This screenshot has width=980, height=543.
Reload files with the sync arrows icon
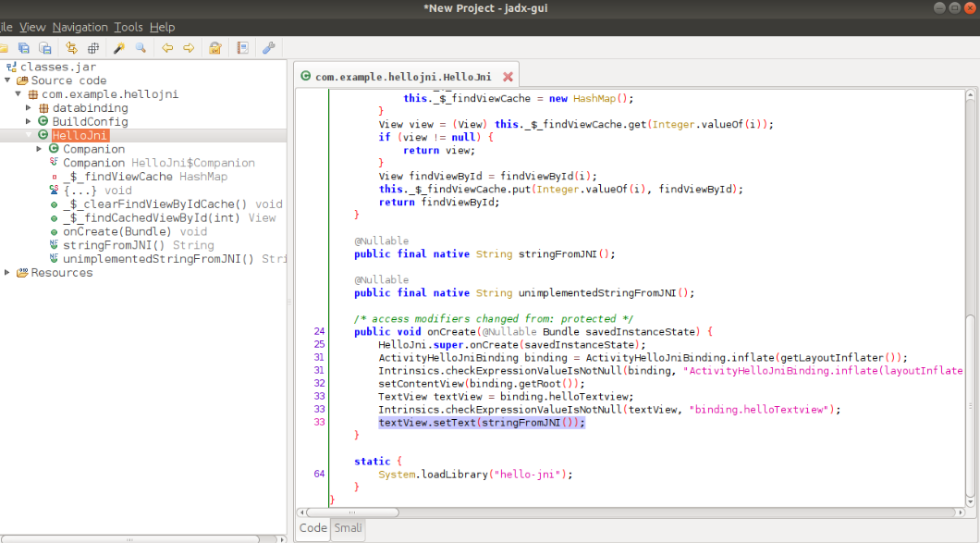pos(70,47)
